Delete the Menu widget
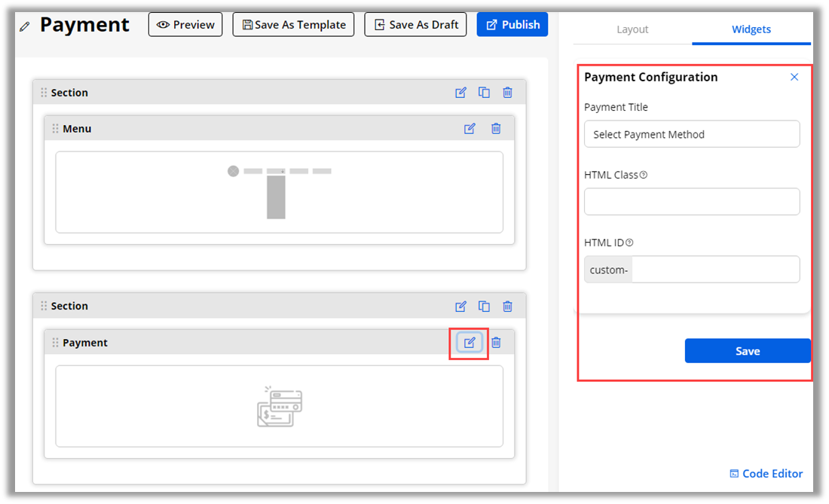This screenshot has height=504, width=829. (x=496, y=129)
